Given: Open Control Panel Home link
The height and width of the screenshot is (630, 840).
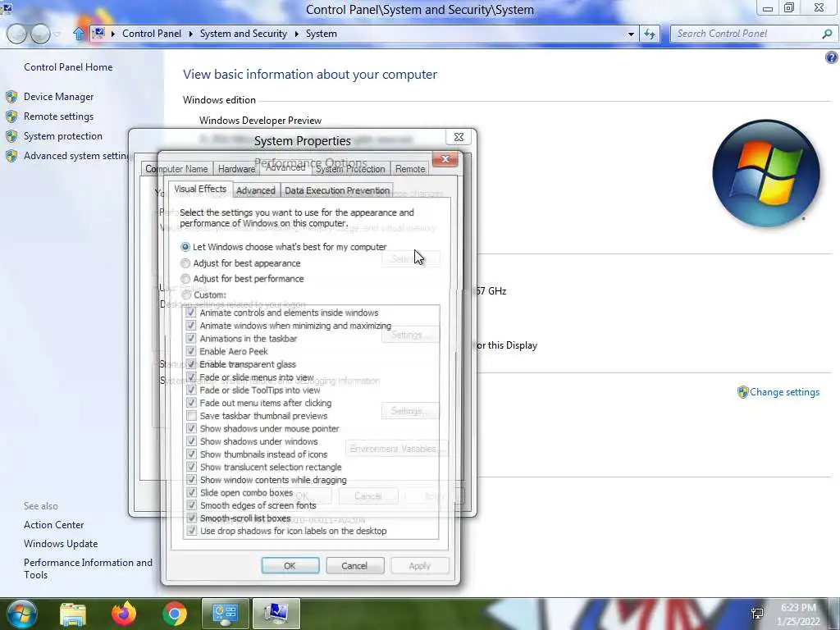Looking at the screenshot, I should click(x=68, y=67).
